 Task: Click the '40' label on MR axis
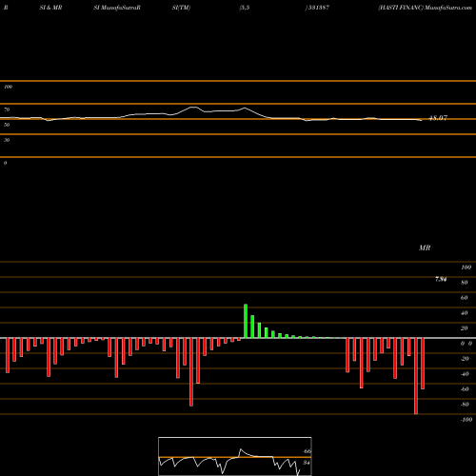[465, 313]
